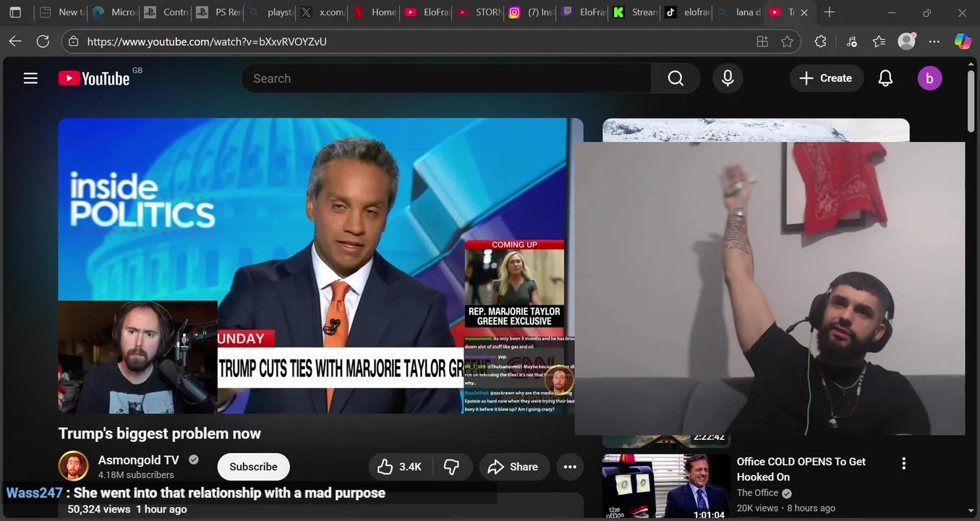The image size is (980, 521).
Task: Switch to the Twitch EloFra tab
Action: 584,12
